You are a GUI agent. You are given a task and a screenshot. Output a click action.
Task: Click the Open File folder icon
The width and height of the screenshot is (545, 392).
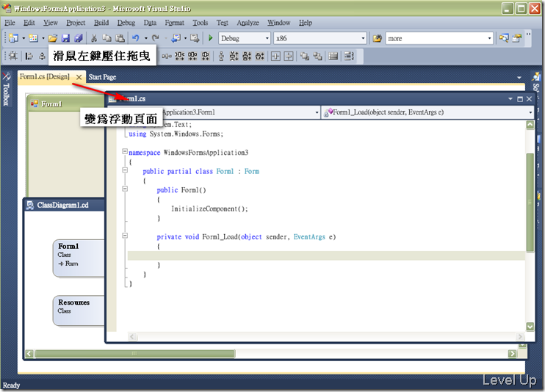point(53,38)
